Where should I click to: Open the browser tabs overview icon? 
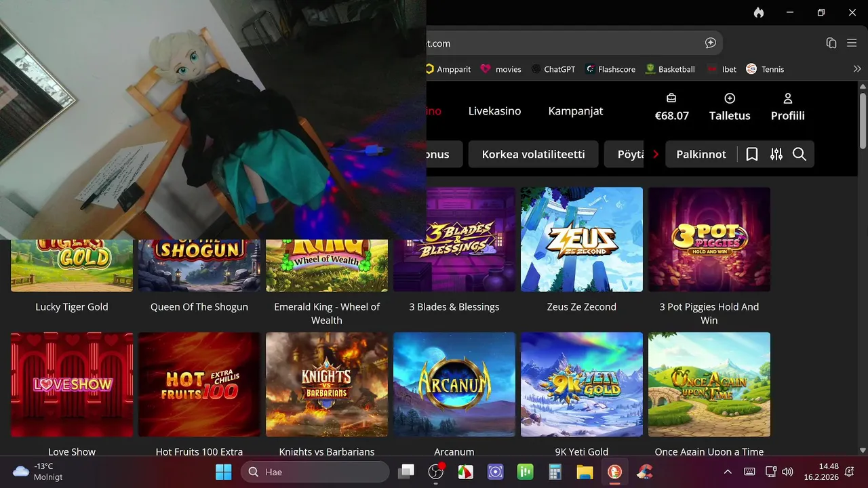pos(831,43)
